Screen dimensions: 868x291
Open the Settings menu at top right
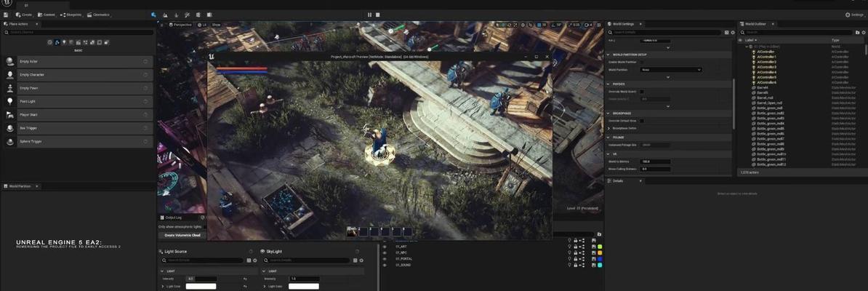tap(854, 15)
